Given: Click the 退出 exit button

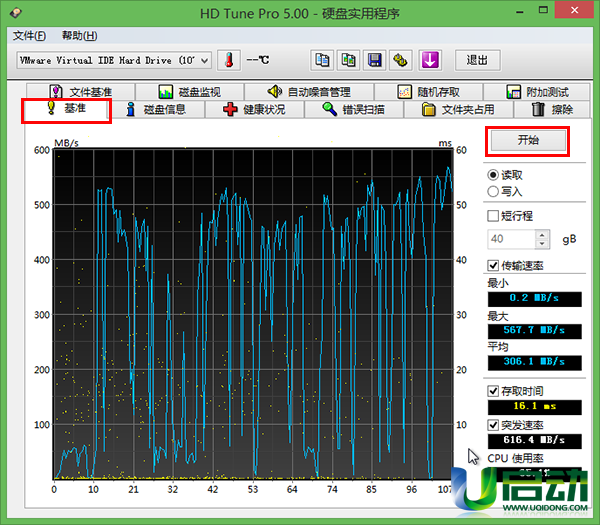Looking at the screenshot, I should point(477,60).
